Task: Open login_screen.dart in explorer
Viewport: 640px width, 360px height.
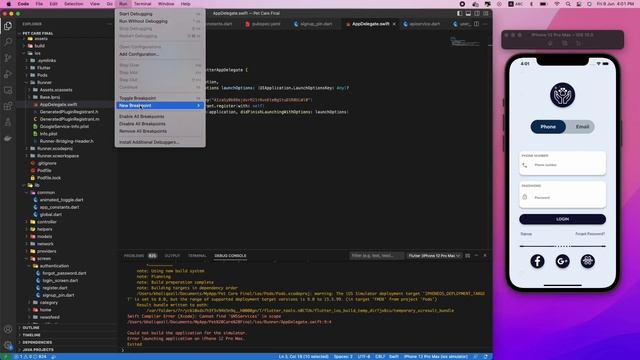Action: pos(60,281)
